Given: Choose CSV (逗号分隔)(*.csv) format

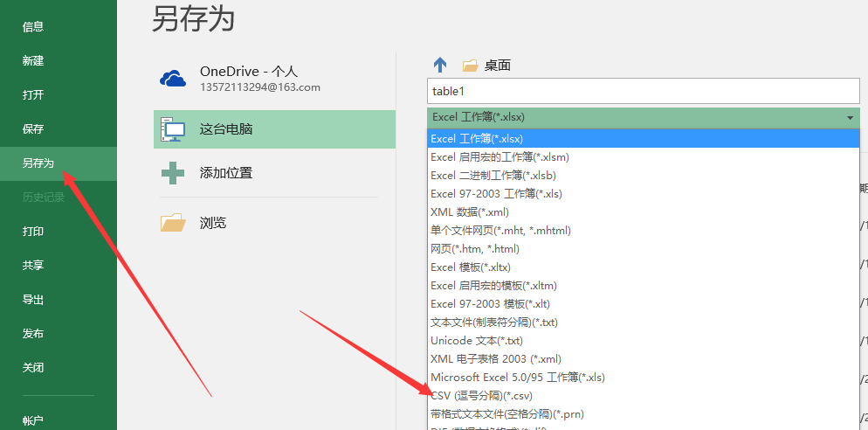Looking at the screenshot, I should [x=481, y=396].
